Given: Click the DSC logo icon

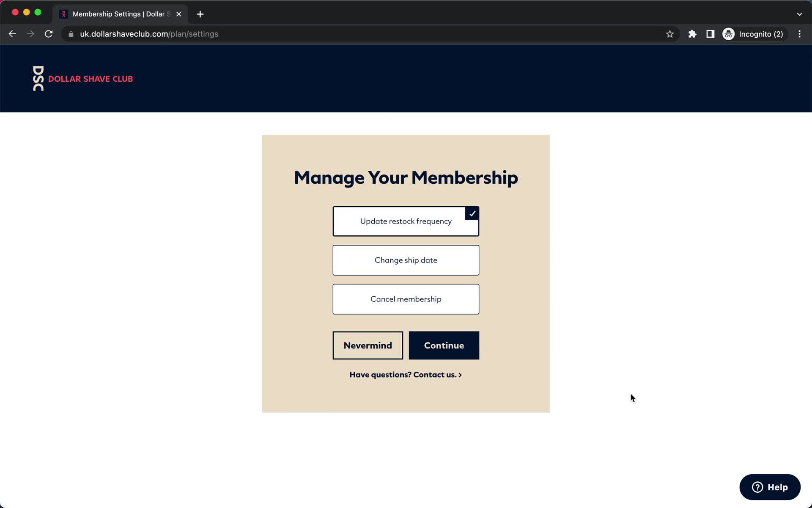Looking at the screenshot, I should 37,78.
